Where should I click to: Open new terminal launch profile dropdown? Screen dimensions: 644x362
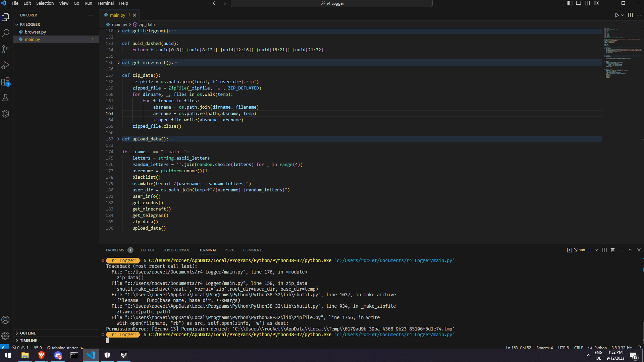pyautogui.click(x=596, y=250)
